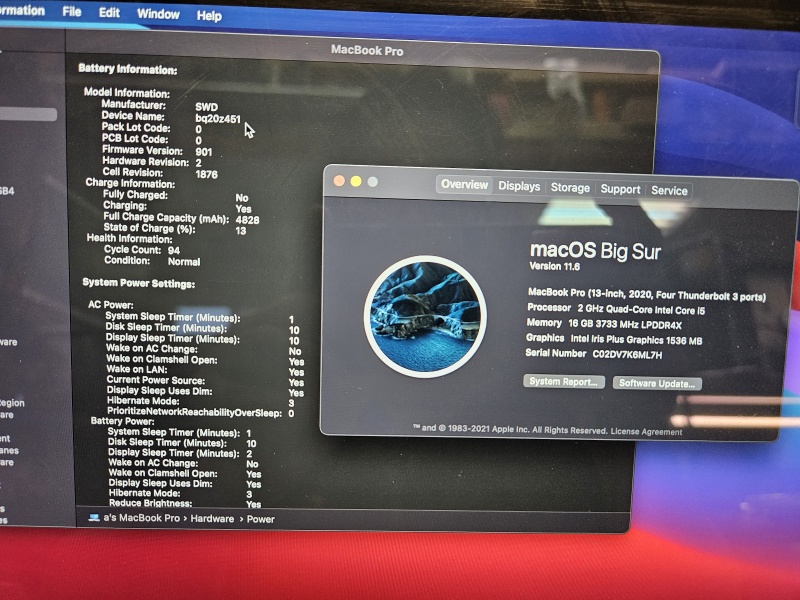This screenshot has height=600, width=800.
Task: Click the Wake on LAN row
Action: (205, 370)
